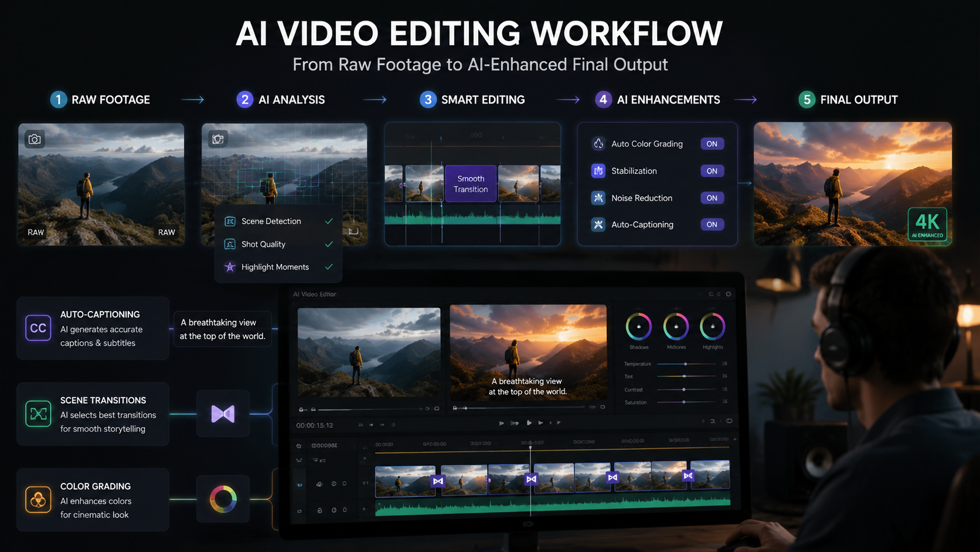Click the transition marker at the playhead

[531, 479]
